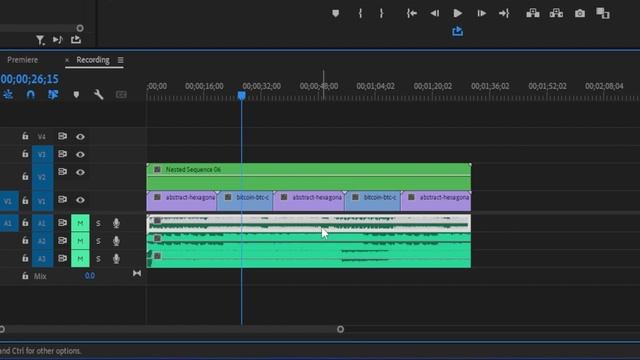Toggle track lock on V3
This screenshot has width=640, height=360.
click(x=25, y=154)
